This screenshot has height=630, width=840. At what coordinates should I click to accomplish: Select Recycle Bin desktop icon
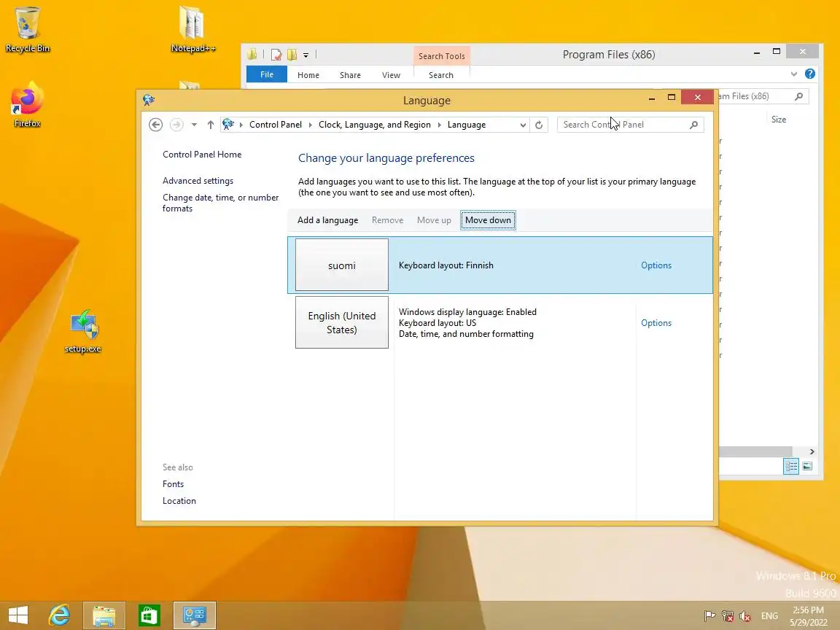click(27, 29)
